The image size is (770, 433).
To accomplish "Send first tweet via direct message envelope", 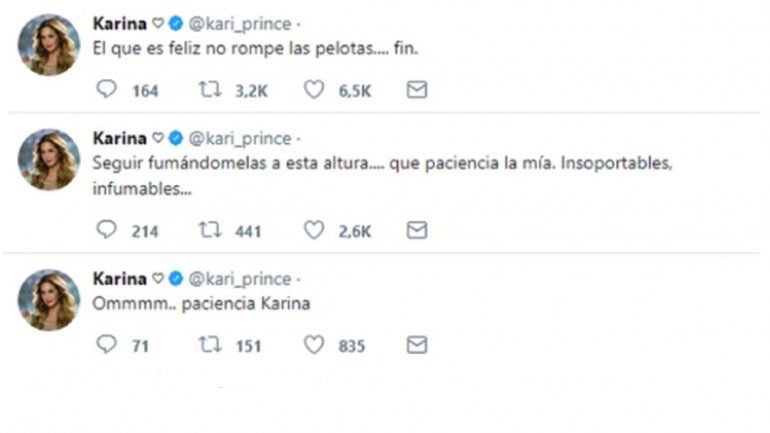I will (417, 90).
